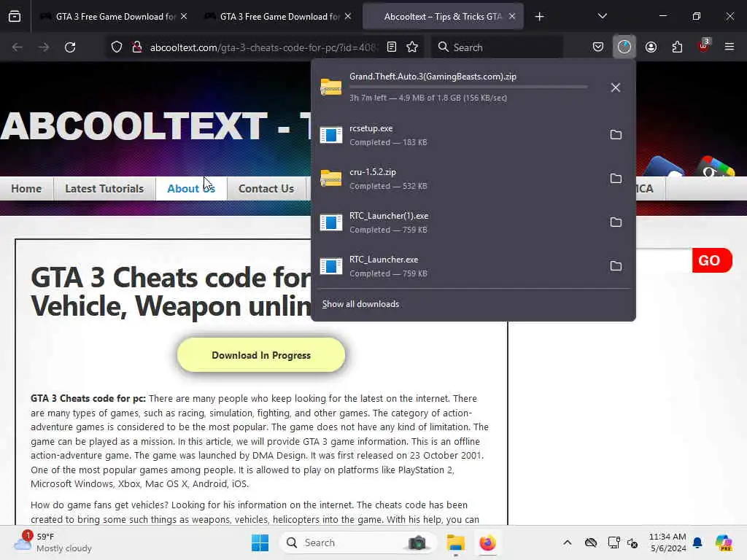Click the GTA 3 download progress bar
This screenshot has width=747, height=560.
[x=468, y=87]
